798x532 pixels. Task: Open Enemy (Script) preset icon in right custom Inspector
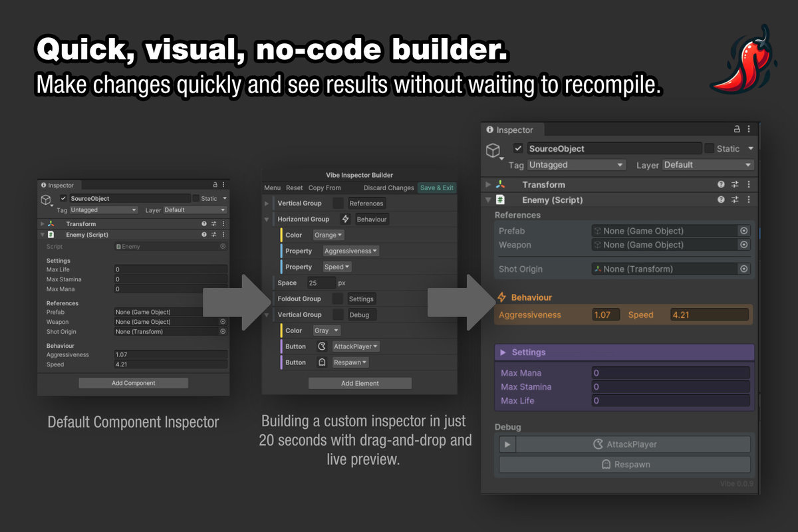pos(735,199)
